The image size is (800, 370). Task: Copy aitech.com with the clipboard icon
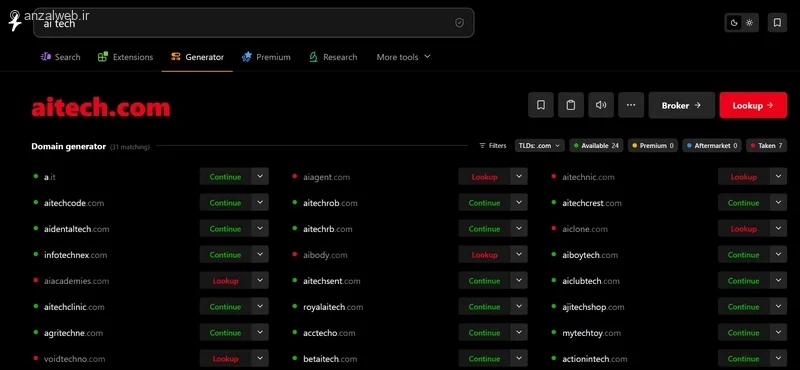pyautogui.click(x=571, y=105)
